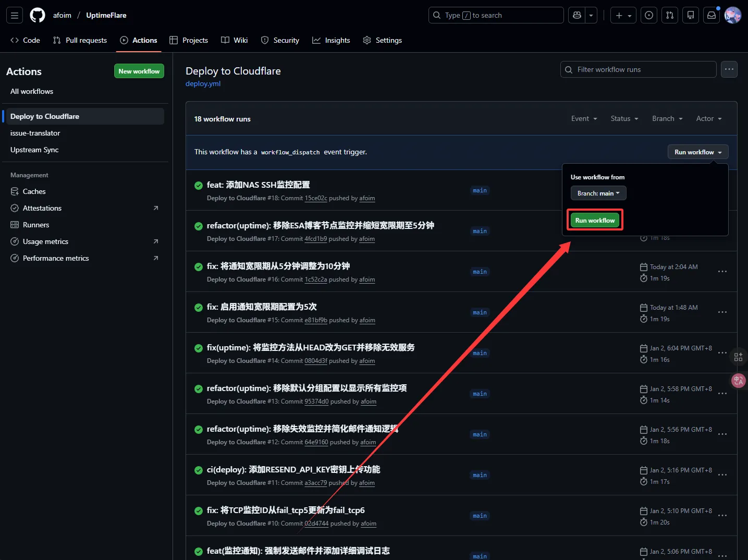Open the deploy.yml file link

(x=203, y=83)
